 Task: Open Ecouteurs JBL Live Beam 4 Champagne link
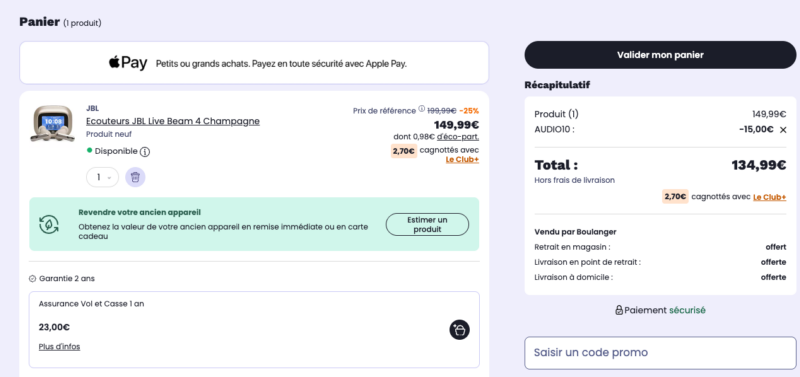(x=173, y=121)
